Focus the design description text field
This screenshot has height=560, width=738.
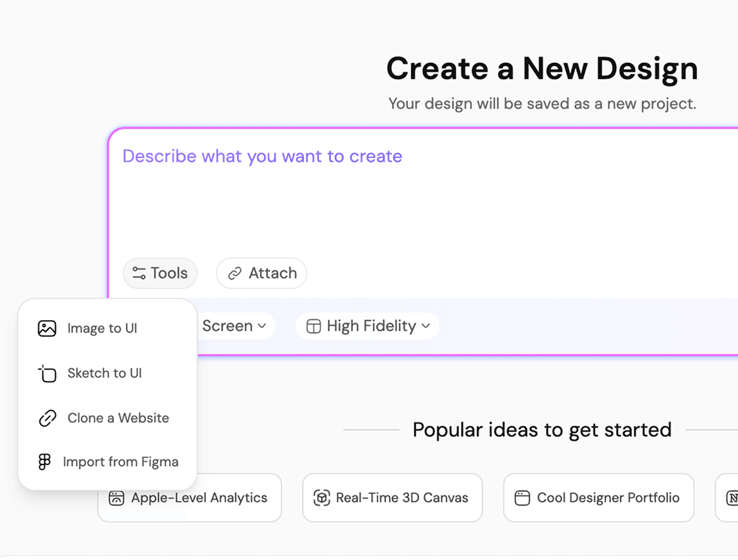[x=424, y=192]
